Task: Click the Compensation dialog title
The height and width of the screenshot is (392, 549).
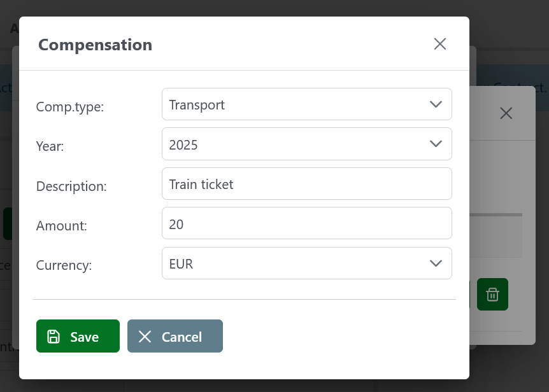Action: coord(95,45)
